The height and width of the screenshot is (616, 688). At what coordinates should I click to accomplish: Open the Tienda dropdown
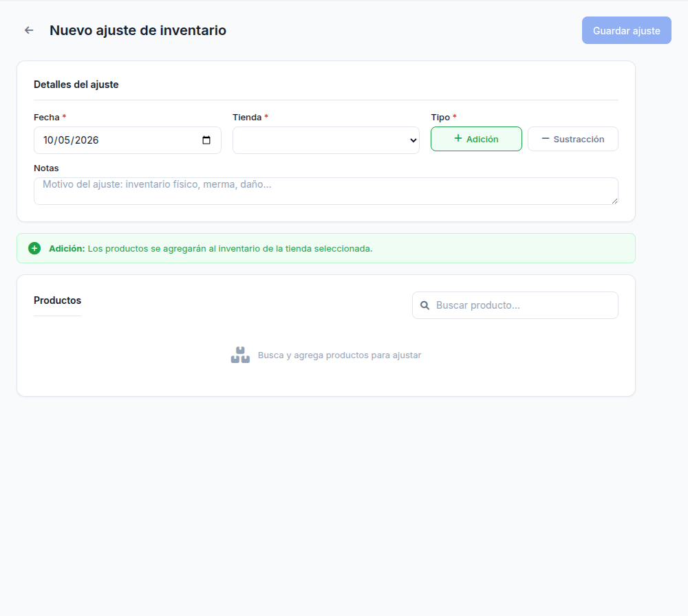325,140
